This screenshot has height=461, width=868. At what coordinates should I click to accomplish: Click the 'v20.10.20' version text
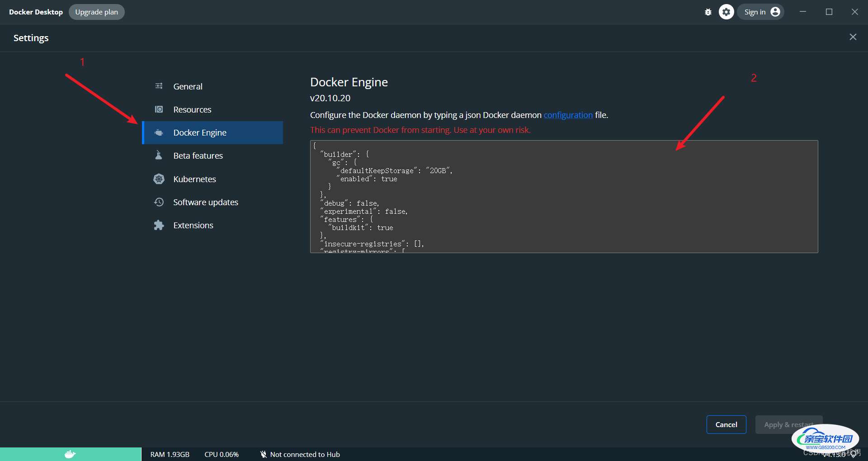[x=330, y=98]
